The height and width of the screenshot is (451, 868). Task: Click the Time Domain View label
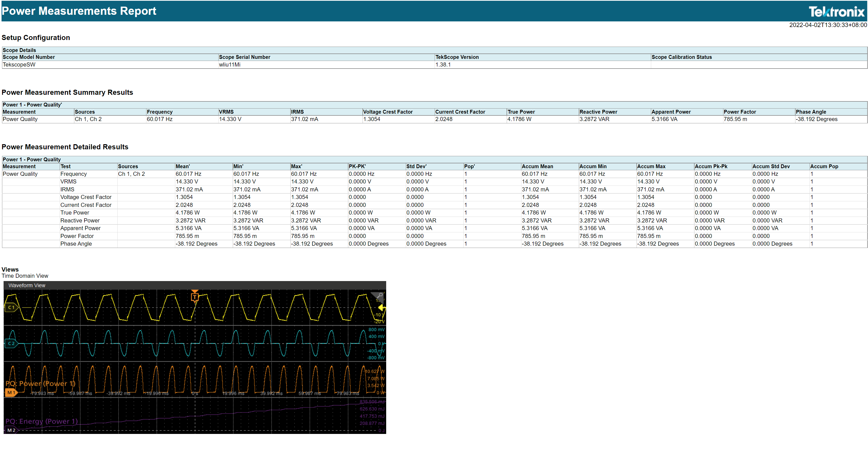(25, 276)
